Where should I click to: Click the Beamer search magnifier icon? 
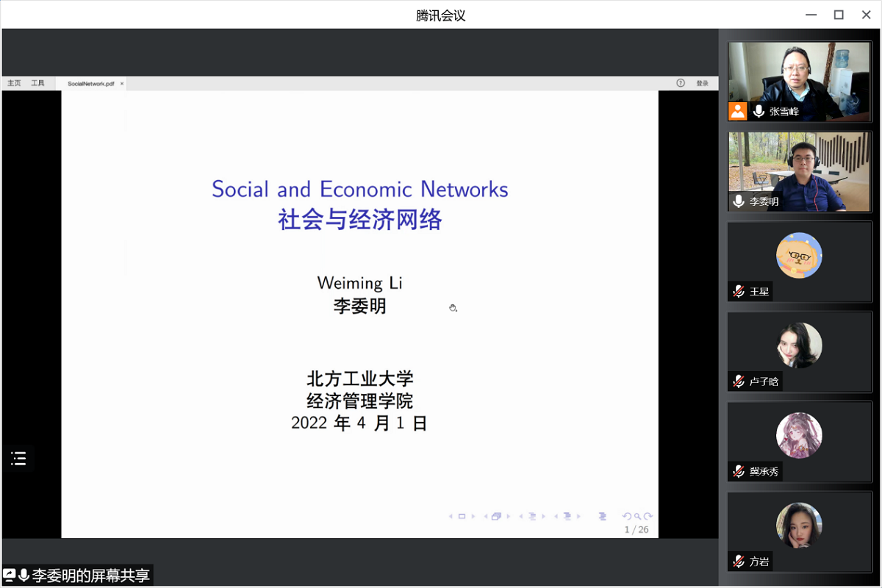pyautogui.click(x=638, y=517)
